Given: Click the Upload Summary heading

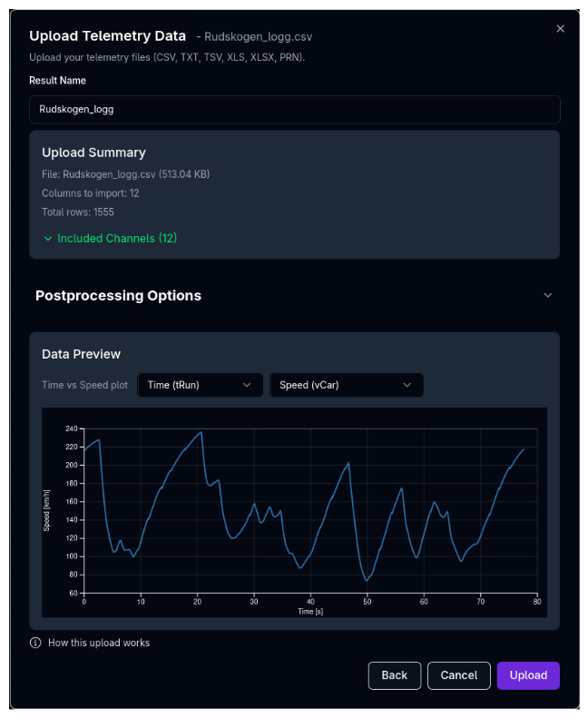Looking at the screenshot, I should pos(93,152).
